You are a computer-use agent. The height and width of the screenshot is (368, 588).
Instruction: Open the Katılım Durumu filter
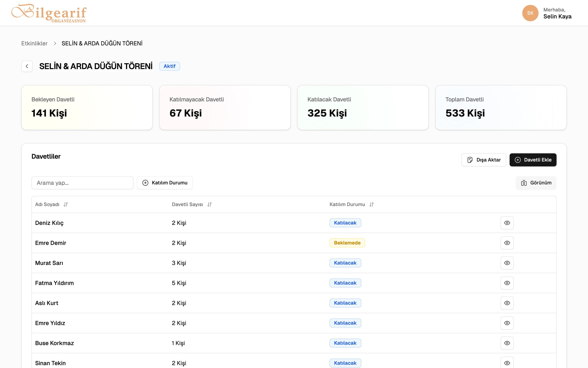click(165, 183)
